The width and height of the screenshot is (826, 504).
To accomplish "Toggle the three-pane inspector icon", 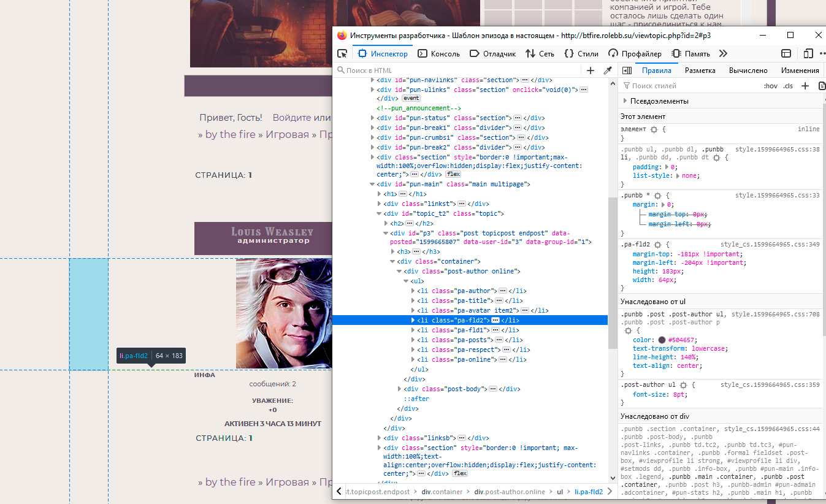I will (626, 71).
